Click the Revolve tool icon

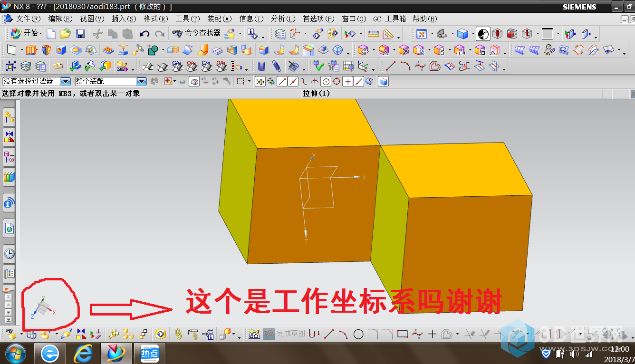[x=46, y=50]
